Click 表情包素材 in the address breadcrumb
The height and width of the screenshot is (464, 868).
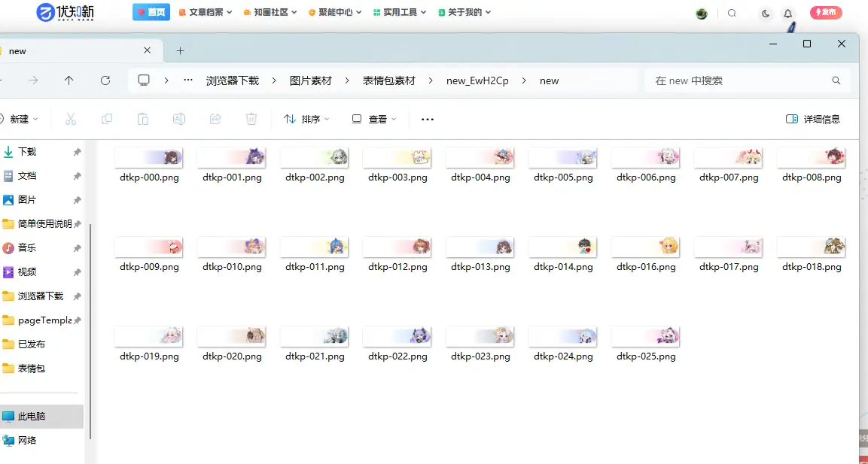pyautogui.click(x=388, y=80)
